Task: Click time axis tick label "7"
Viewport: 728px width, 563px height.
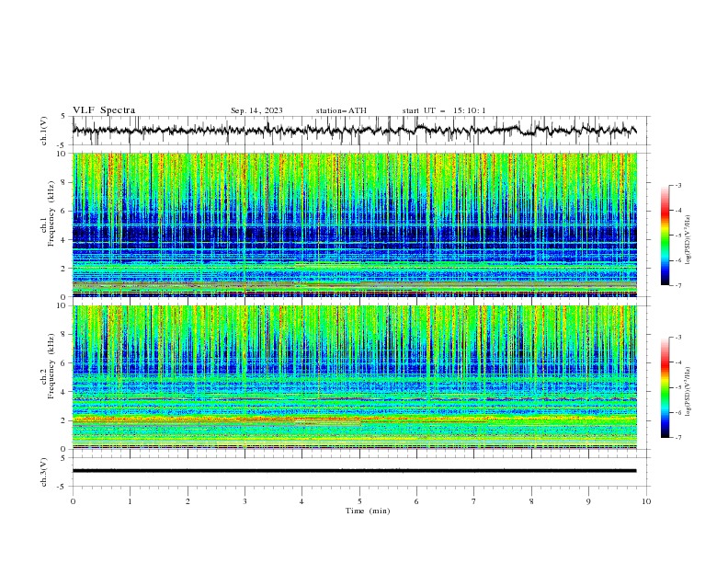Action: point(474,501)
